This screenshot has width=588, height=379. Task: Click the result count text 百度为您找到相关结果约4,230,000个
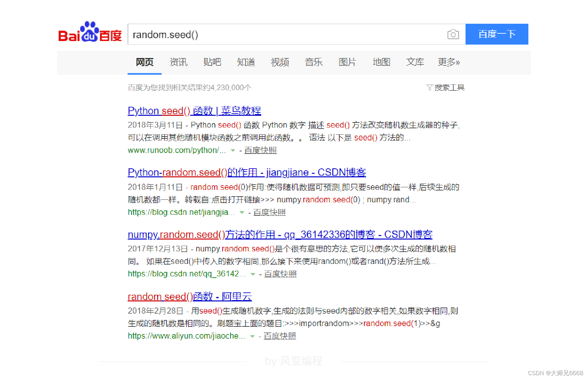tap(189, 88)
